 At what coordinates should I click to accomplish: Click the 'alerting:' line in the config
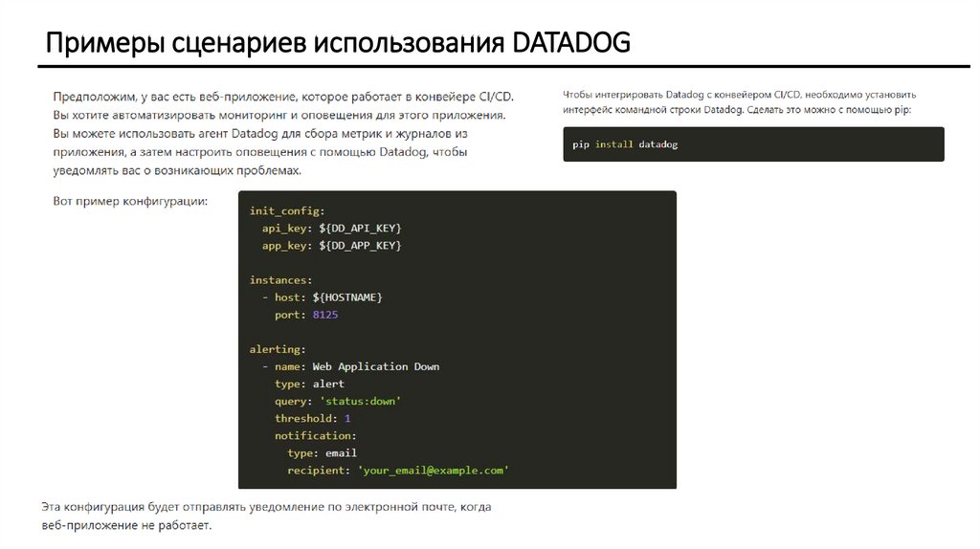tap(278, 349)
